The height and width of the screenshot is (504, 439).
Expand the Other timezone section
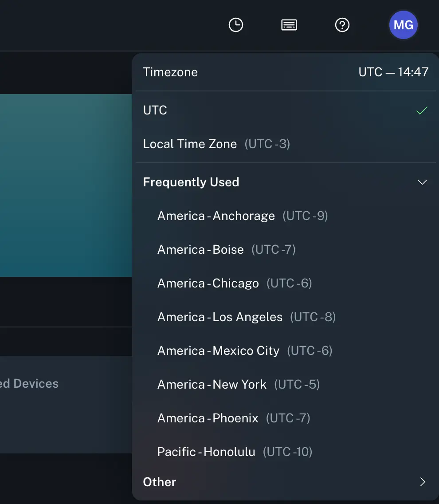[159, 482]
